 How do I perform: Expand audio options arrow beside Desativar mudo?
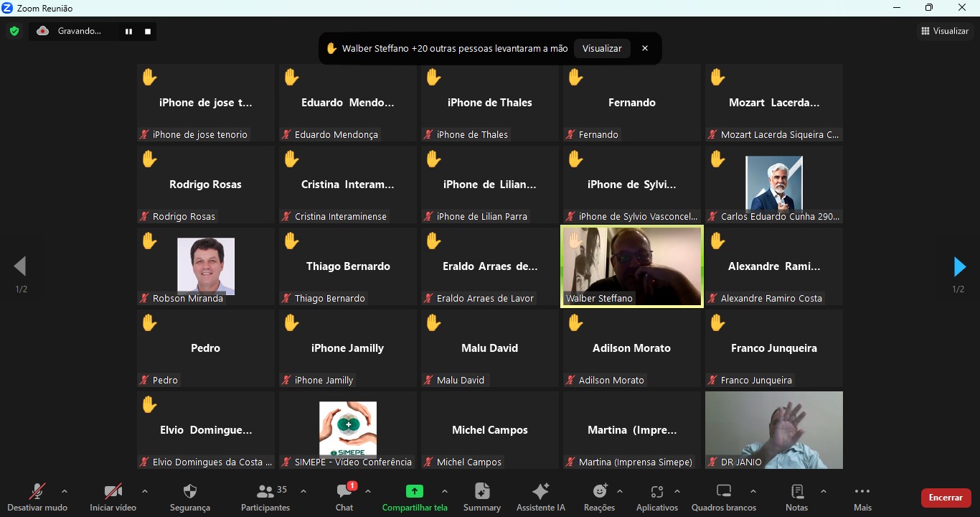point(65,492)
